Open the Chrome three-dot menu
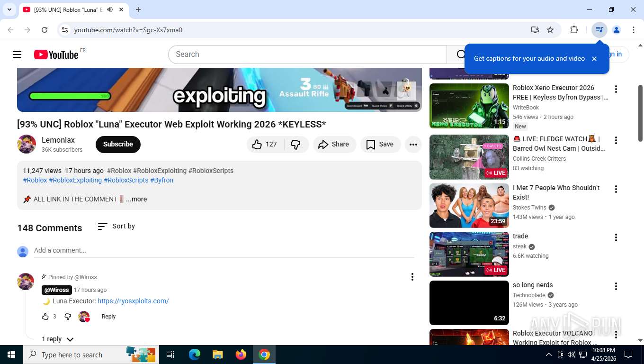The height and width of the screenshot is (364, 644). 634,30
